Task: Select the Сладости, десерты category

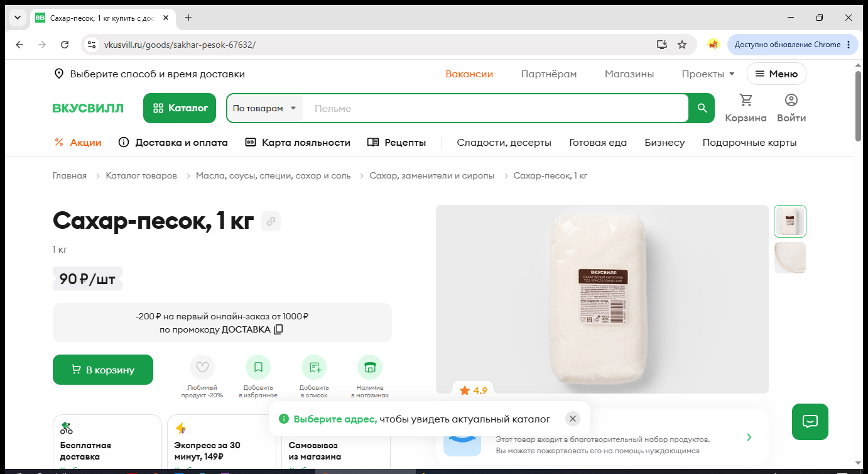Action: (504, 143)
